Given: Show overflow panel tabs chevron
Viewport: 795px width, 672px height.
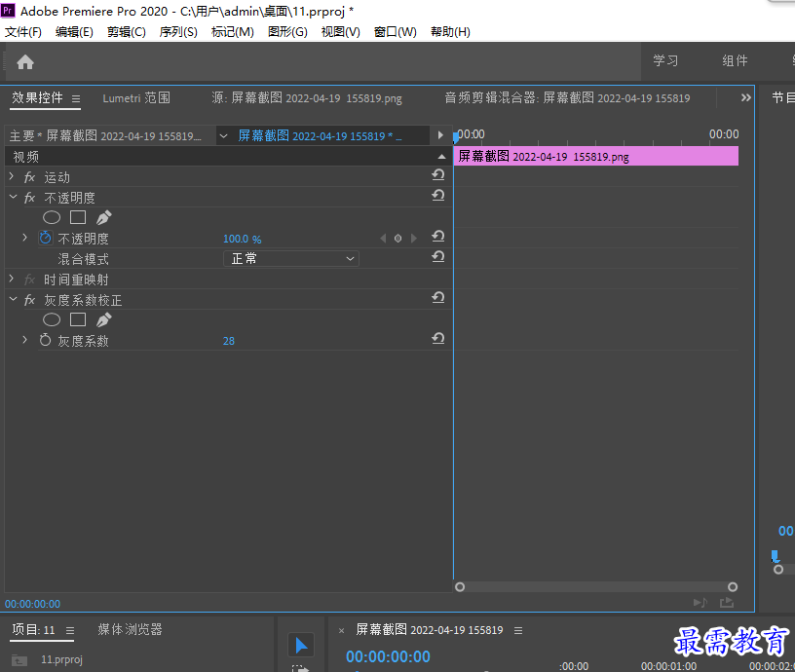Looking at the screenshot, I should (746, 97).
